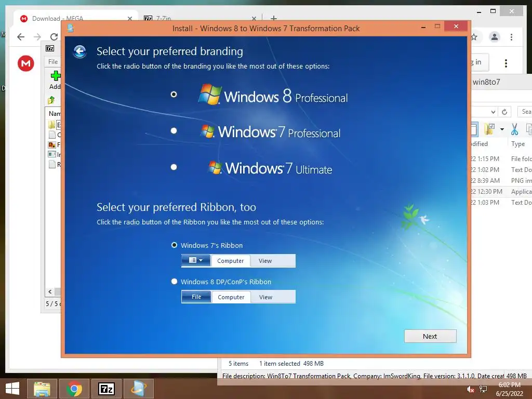The width and height of the screenshot is (532, 399).
Task: Click the MEGA logo on the page
Action: tap(26, 63)
